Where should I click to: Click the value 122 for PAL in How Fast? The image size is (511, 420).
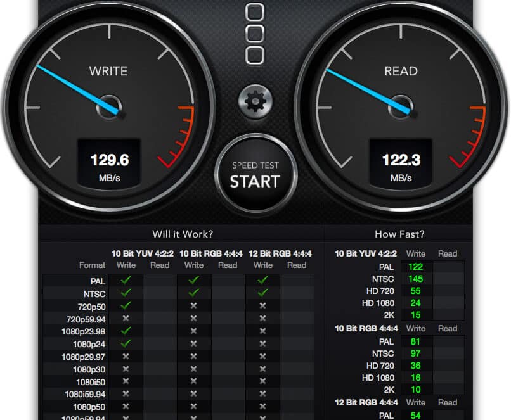(x=415, y=267)
